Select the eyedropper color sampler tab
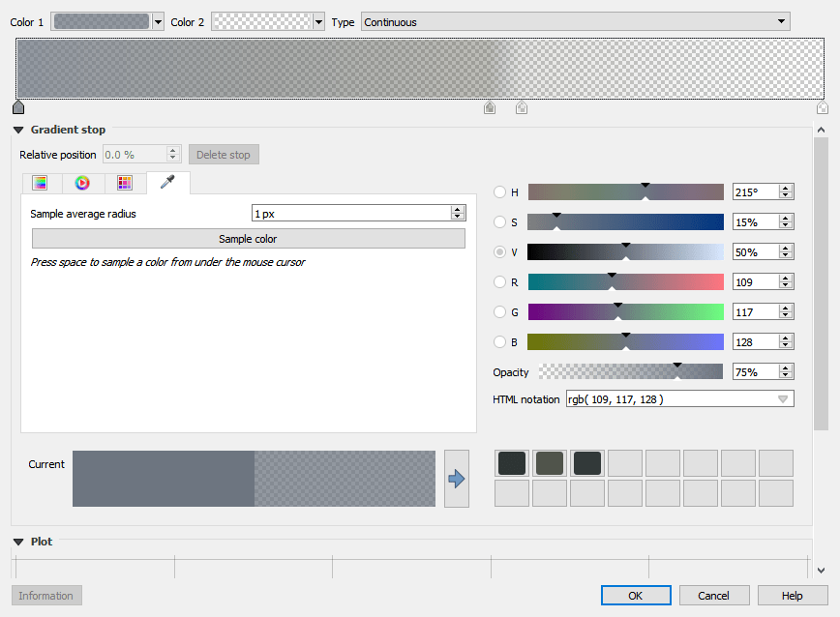 [167, 183]
